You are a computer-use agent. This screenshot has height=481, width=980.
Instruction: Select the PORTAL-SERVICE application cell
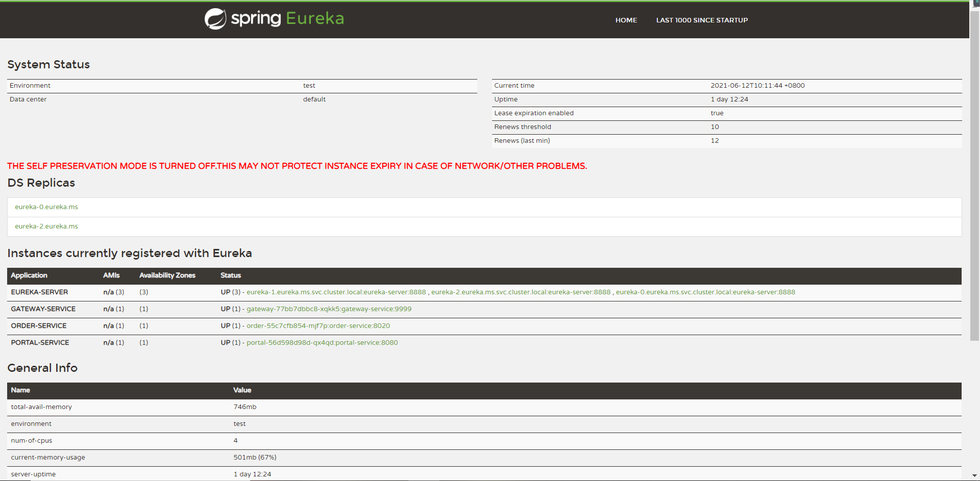[x=40, y=343]
